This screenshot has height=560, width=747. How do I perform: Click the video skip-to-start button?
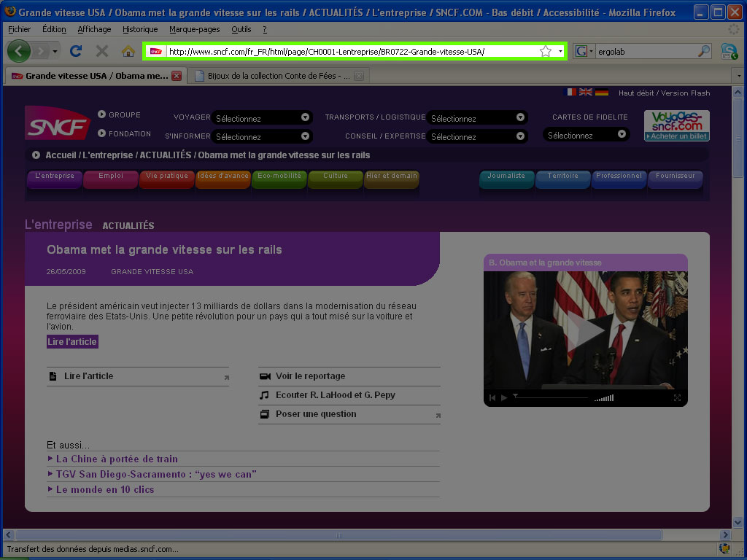coord(492,397)
